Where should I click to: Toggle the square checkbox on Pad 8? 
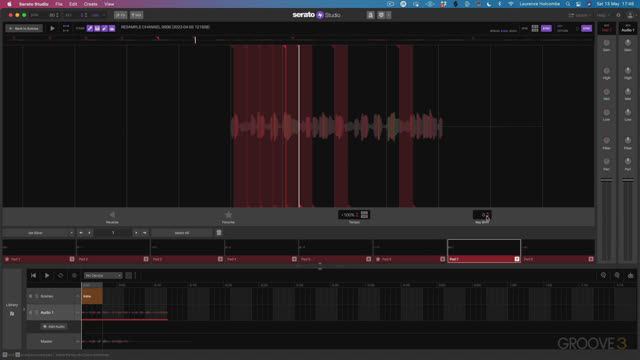click(x=591, y=259)
